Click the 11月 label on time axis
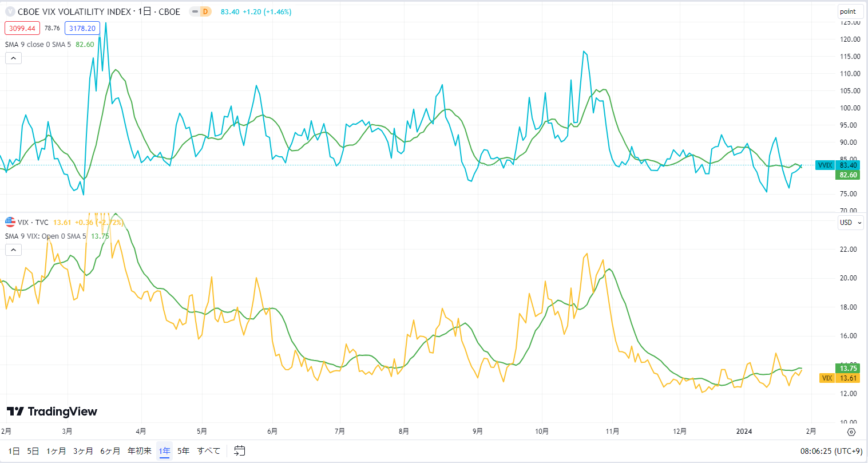Viewport: 868px width, 463px height. pos(612,432)
